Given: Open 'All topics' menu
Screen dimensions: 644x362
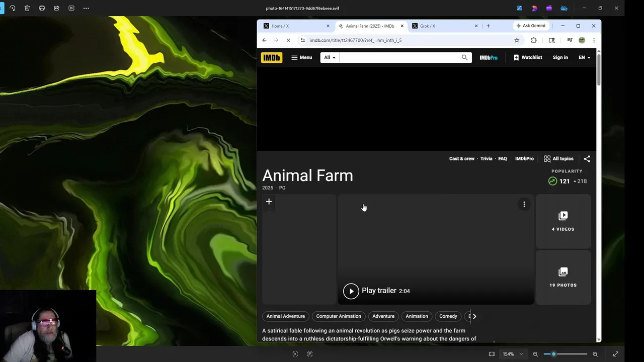Looking at the screenshot, I should coord(558,159).
